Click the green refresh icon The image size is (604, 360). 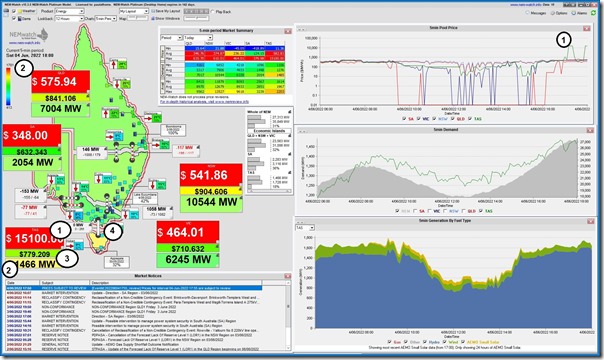tap(593, 13)
